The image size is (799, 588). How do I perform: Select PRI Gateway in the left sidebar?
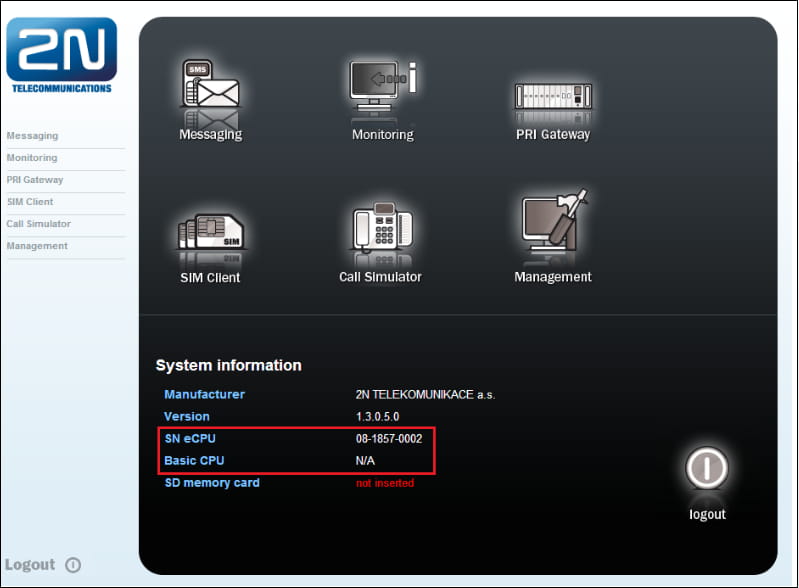(35, 180)
